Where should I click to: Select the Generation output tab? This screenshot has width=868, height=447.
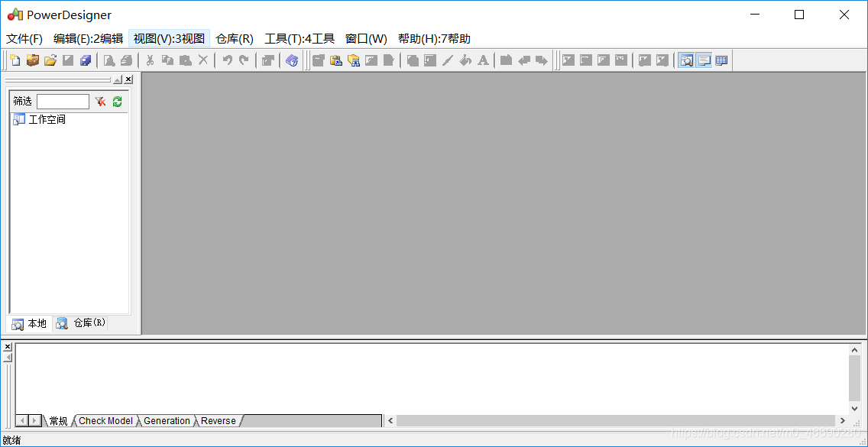click(167, 421)
